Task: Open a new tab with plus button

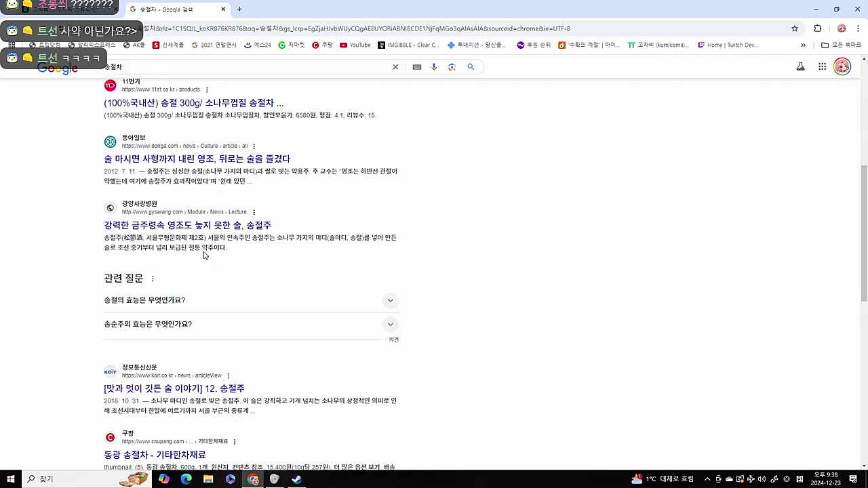Action: (x=239, y=9)
